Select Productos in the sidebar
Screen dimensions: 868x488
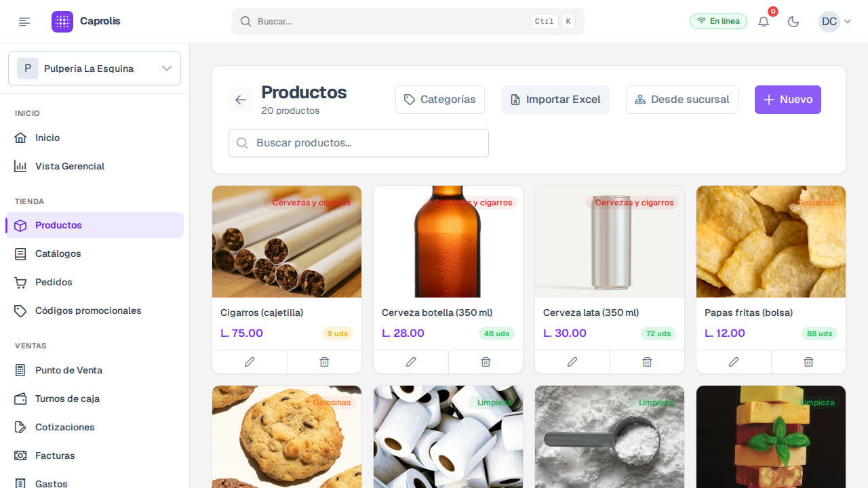coord(94,225)
